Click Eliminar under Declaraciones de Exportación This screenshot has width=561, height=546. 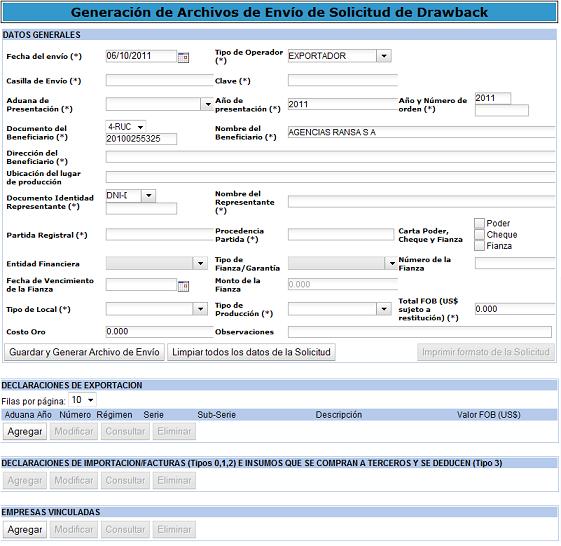point(174,431)
